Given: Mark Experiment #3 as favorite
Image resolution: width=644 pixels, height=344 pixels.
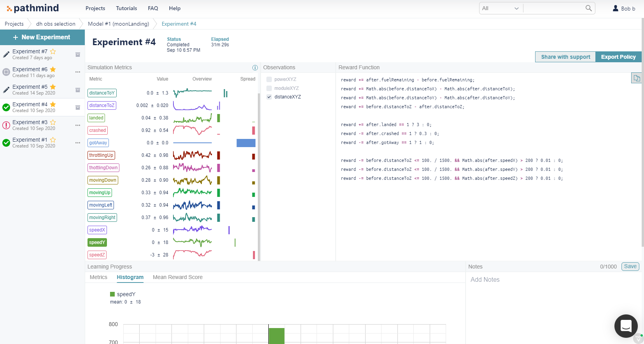Looking at the screenshot, I should click(53, 122).
